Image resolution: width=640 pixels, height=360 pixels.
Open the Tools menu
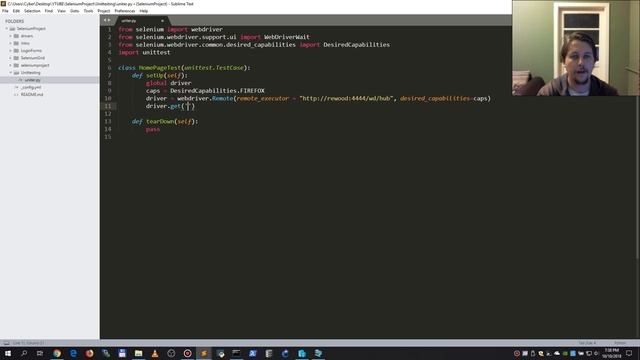(x=88, y=11)
